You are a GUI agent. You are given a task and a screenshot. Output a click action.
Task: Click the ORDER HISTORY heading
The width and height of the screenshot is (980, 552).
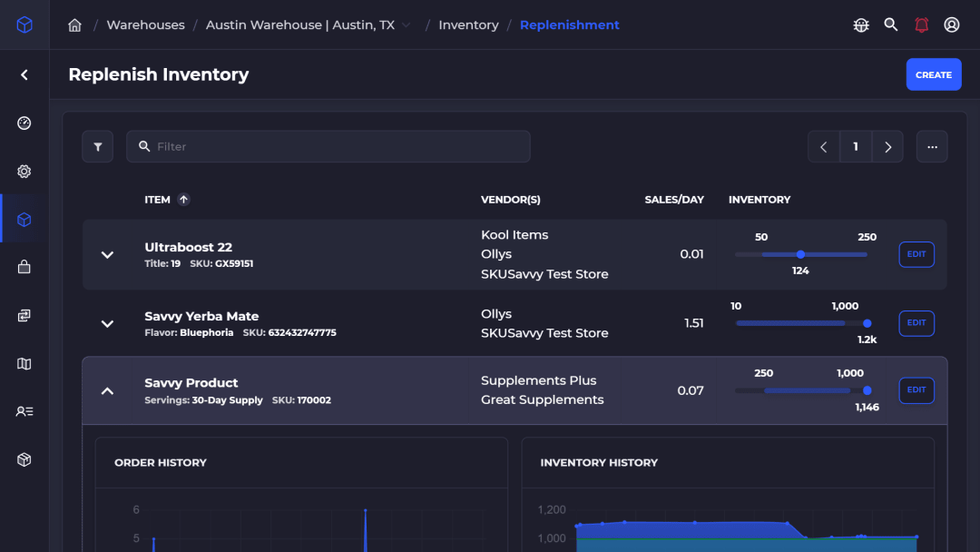point(161,463)
